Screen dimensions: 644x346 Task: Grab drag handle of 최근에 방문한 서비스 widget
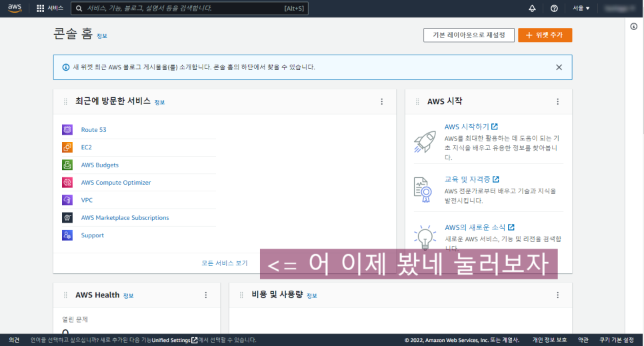point(65,101)
